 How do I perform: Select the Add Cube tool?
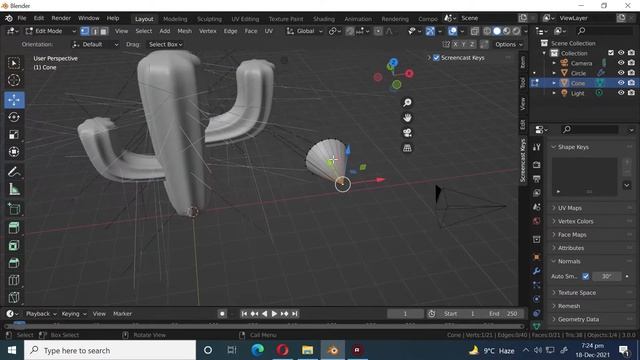pos(14,209)
